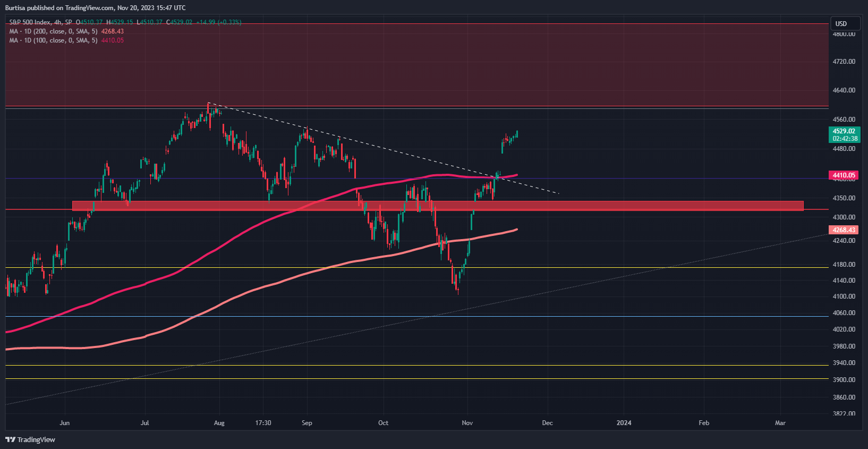Click the 3860.00 price axis level

click(x=844, y=397)
